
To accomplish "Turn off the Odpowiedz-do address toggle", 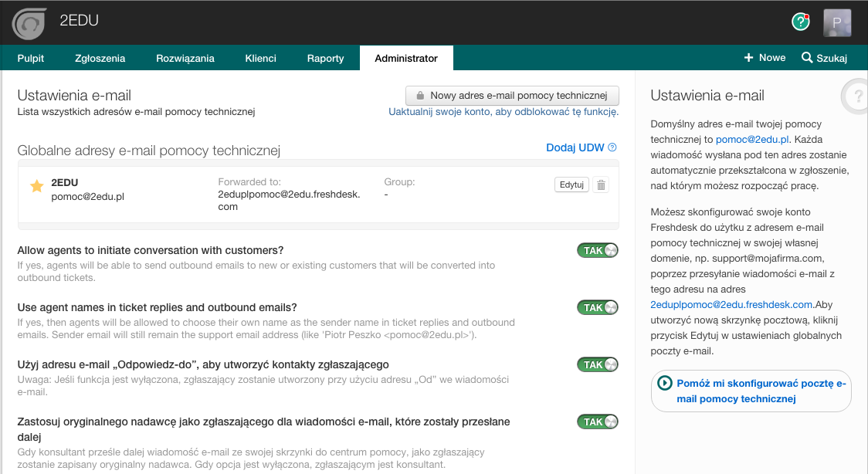I will [x=598, y=364].
